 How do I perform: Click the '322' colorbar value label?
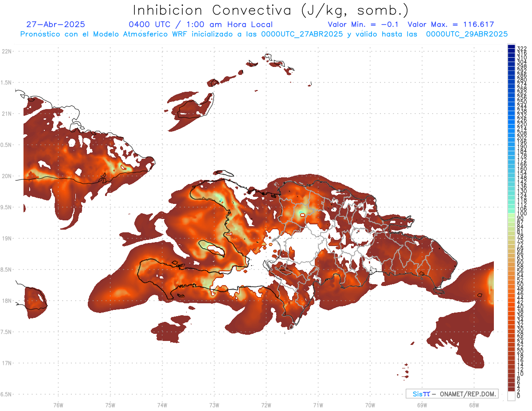click(522, 48)
